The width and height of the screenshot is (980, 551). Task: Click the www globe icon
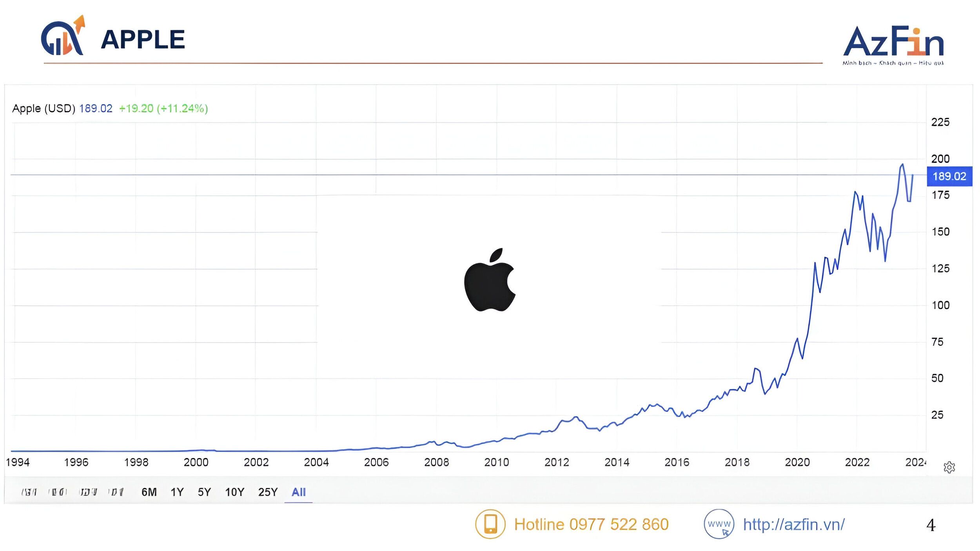click(719, 524)
